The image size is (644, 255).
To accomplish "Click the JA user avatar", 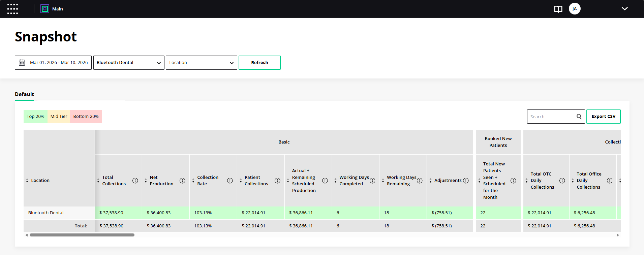I will tap(574, 9).
